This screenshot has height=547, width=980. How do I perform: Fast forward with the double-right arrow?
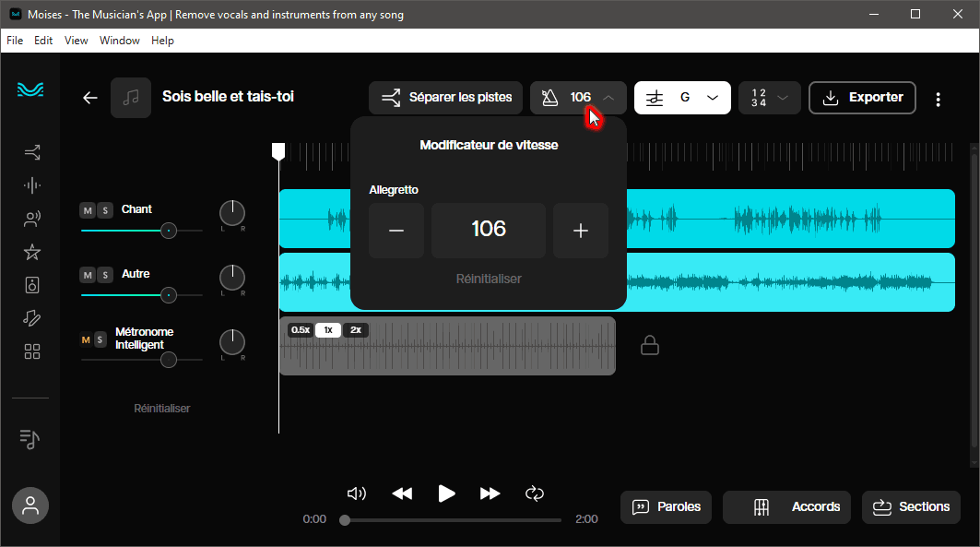(490, 493)
